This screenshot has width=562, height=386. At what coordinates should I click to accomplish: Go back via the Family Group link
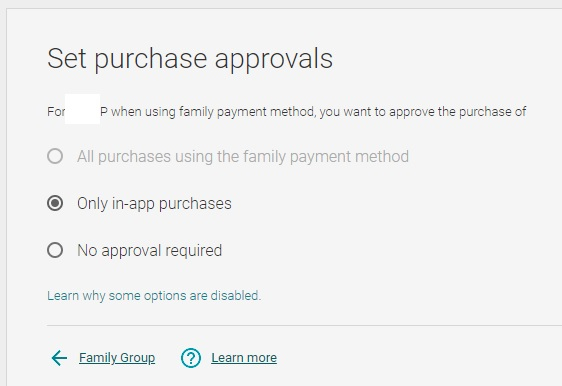coord(117,358)
